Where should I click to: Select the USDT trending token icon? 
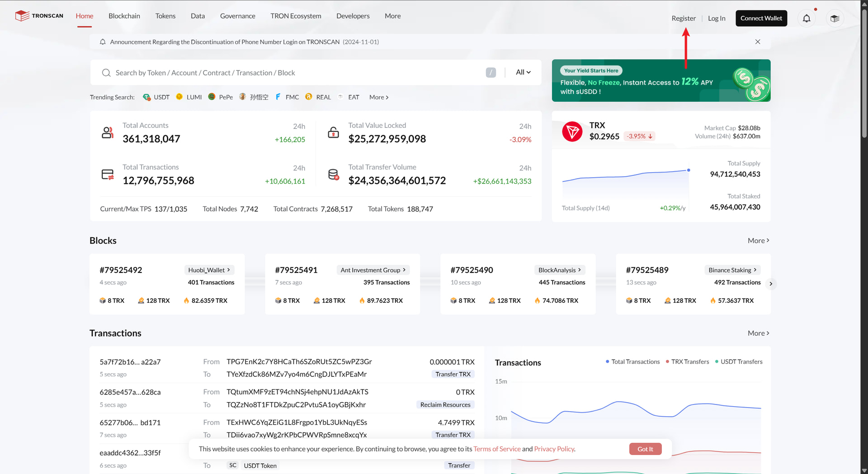point(146,97)
